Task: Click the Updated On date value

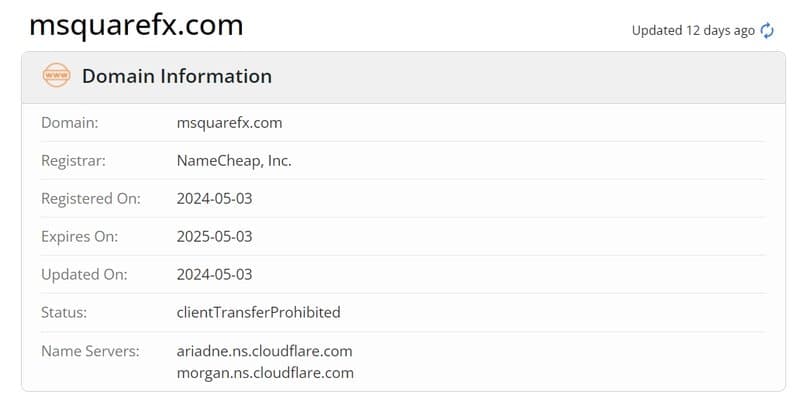Action: tap(214, 275)
